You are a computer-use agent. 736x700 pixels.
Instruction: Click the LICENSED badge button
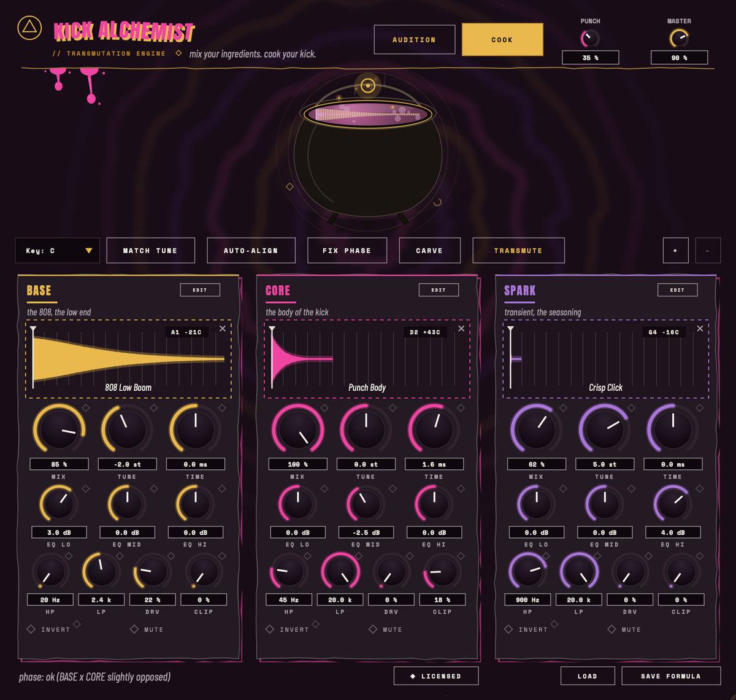436,676
